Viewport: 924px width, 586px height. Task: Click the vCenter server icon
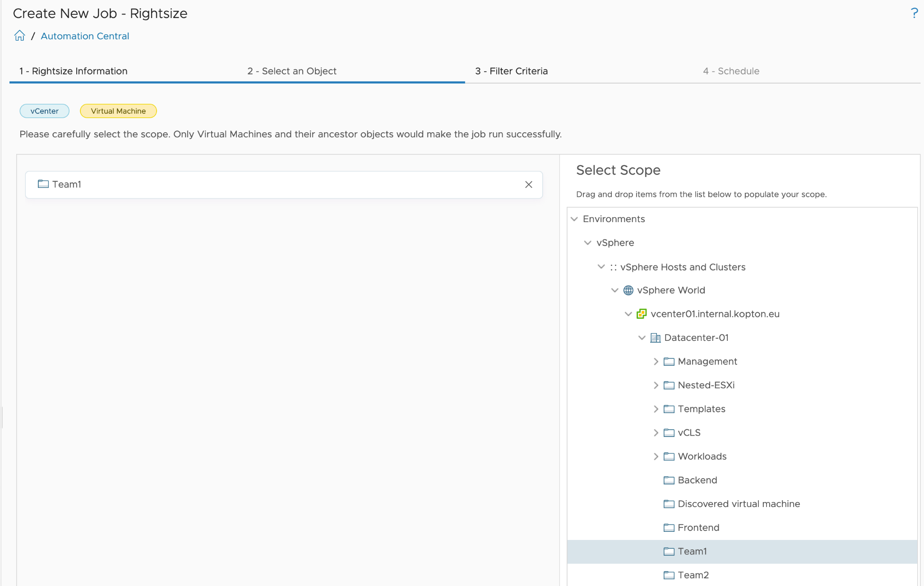pos(642,314)
